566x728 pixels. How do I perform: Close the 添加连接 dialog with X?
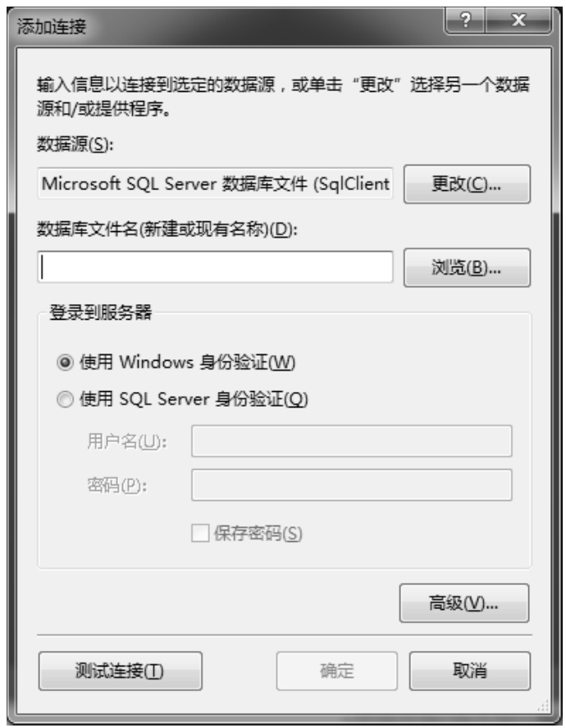518,20
